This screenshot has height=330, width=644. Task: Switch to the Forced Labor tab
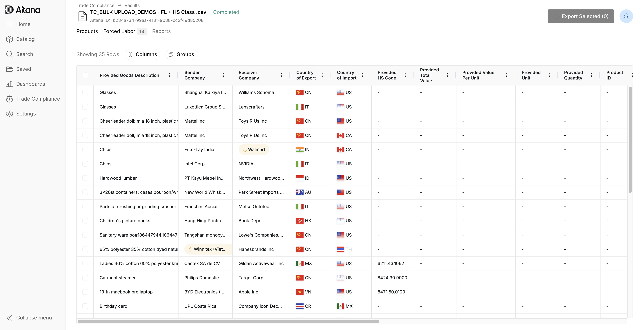coord(119,31)
